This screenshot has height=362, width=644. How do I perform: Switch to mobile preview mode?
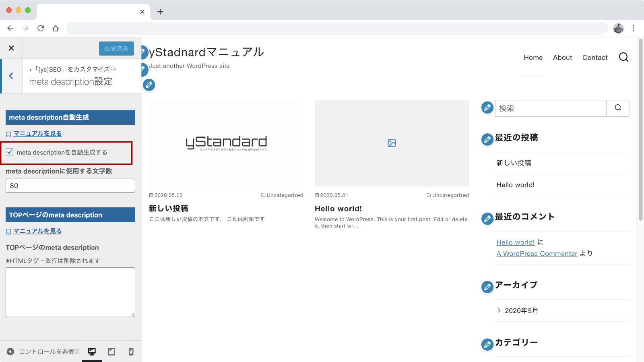[131, 352]
